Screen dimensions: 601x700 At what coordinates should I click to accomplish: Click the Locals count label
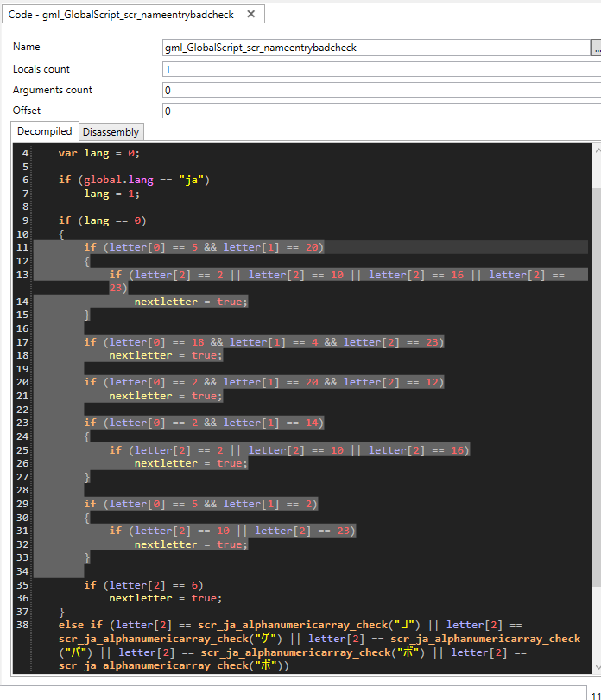coord(41,69)
